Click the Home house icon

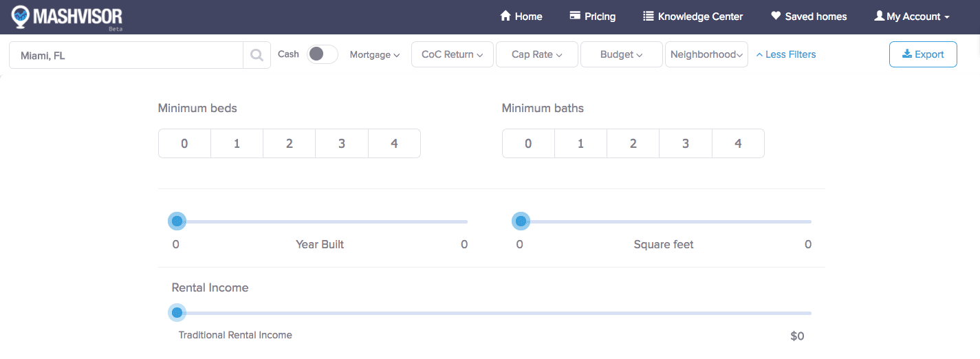tap(505, 16)
